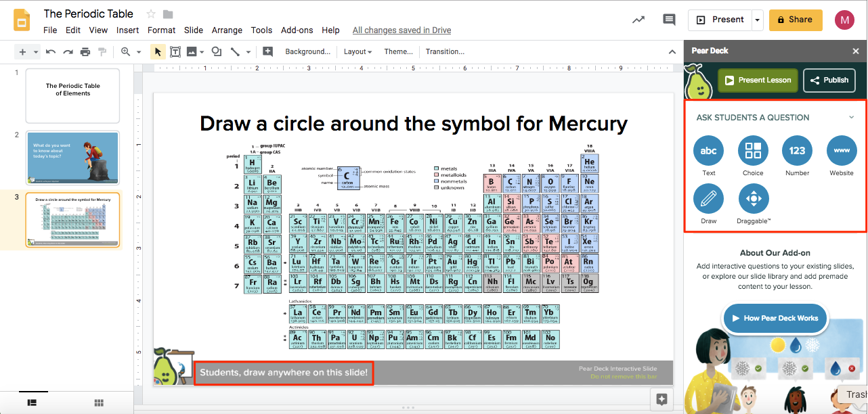Click the redo arrow in toolbar
This screenshot has height=414, width=868.
pyautogui.click(x=68, y=51)
